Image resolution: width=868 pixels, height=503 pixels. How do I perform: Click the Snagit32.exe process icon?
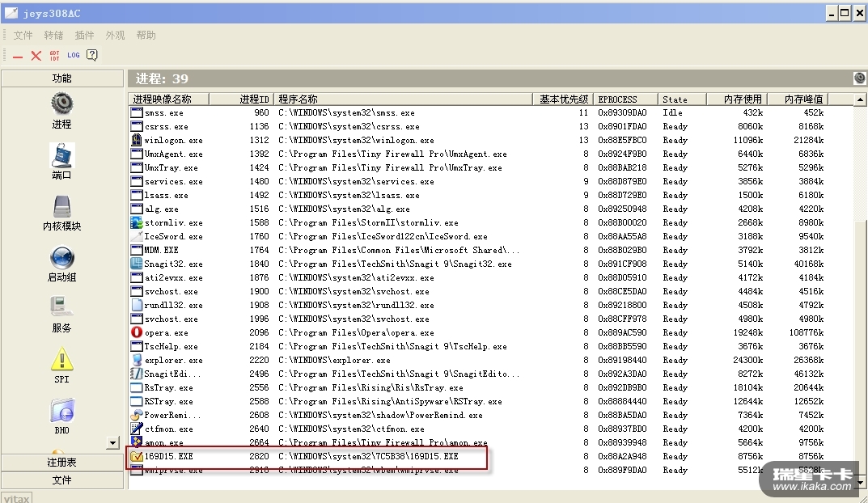click(137, 264)
